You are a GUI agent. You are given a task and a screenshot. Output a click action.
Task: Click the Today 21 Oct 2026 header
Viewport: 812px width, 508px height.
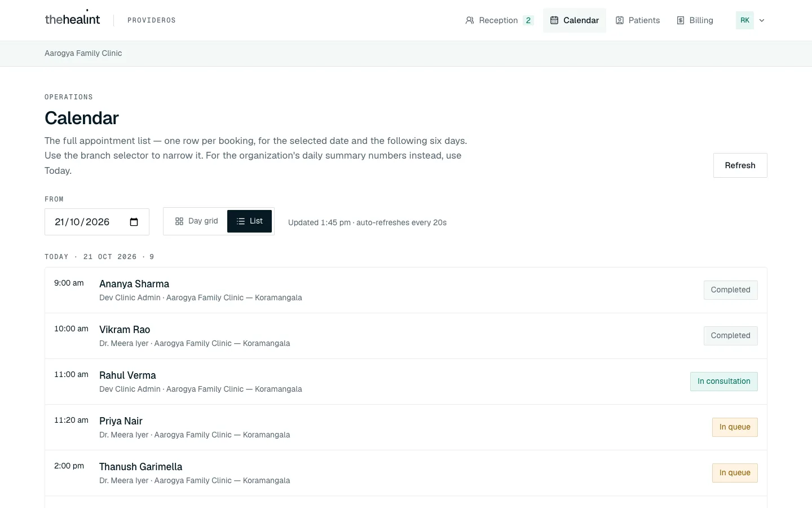(99, 257)
